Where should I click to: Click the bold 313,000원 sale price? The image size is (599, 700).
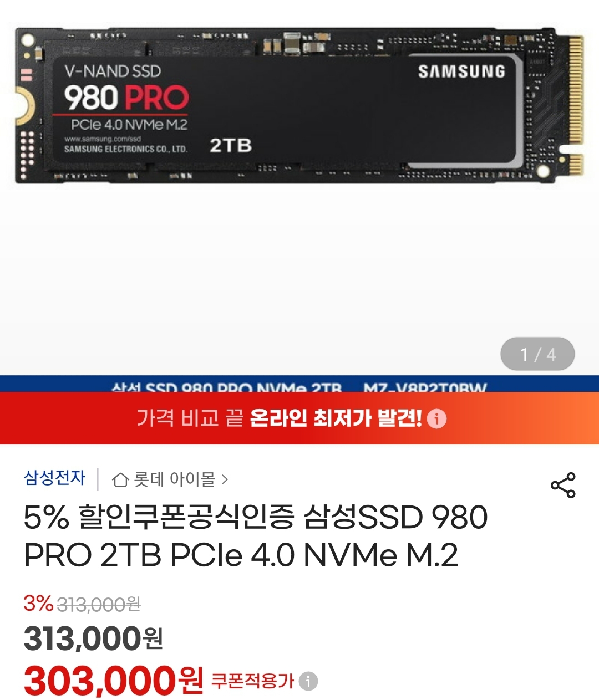[93, 638]
